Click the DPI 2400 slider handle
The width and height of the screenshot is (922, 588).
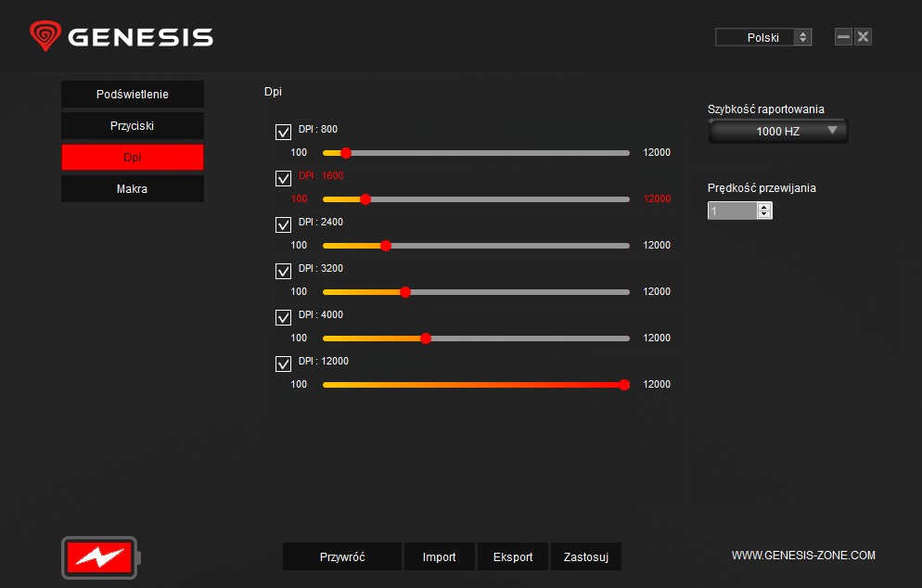pyautogui.click(x=386, y=246)
